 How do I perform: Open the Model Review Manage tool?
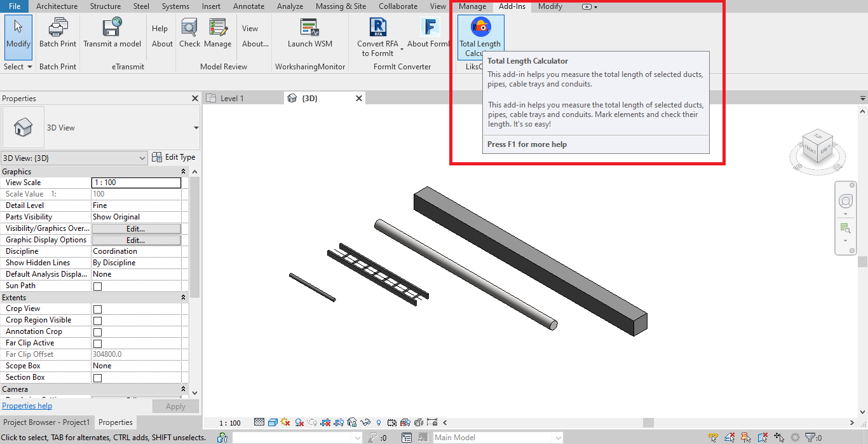point(218,33)
